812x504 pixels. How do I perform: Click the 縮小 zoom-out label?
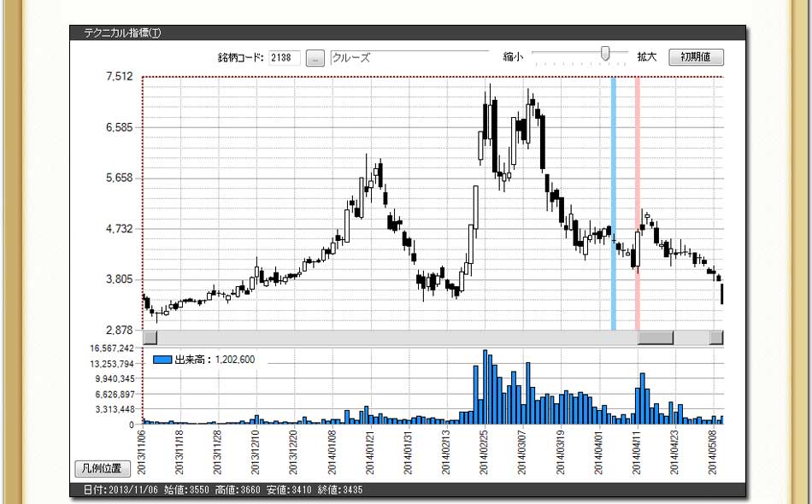click(513, 58)
